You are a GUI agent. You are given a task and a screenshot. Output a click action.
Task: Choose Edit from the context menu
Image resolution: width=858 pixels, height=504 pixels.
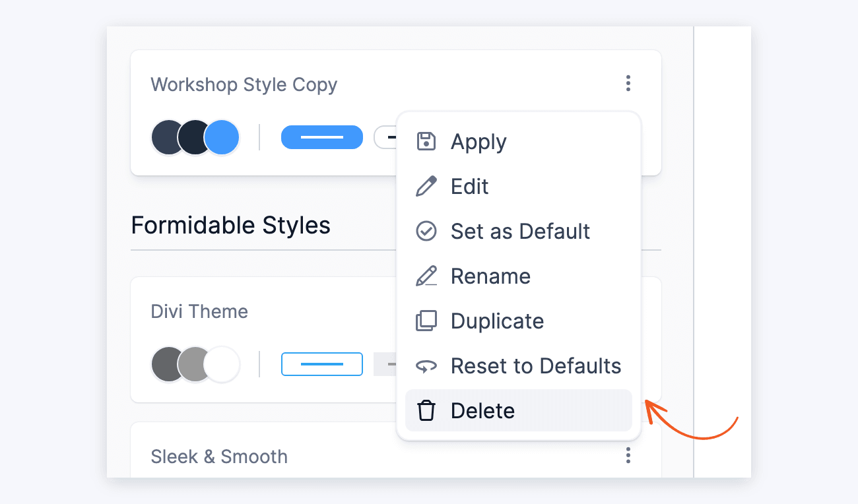[519, 186]
